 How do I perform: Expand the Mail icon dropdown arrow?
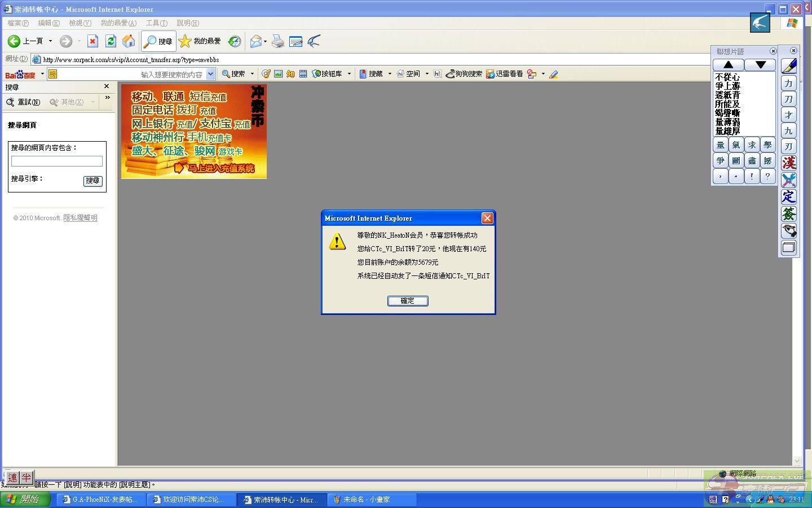click(265, 41)
